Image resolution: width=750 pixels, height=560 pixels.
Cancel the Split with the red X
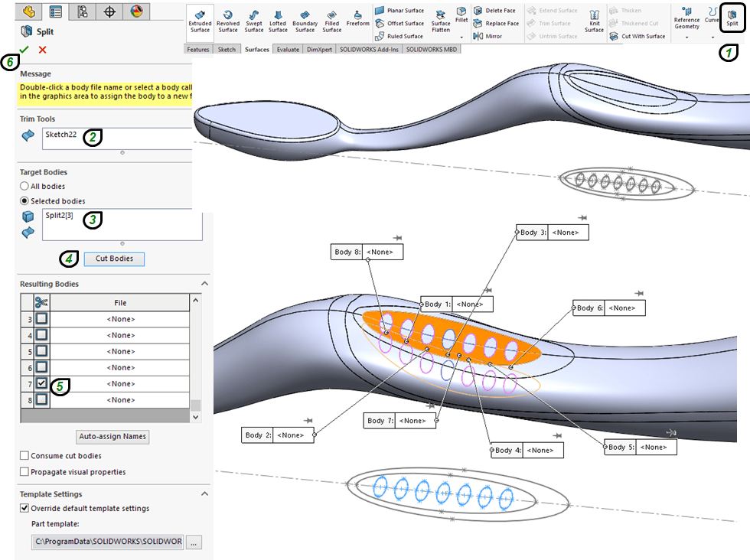point(42,50)
